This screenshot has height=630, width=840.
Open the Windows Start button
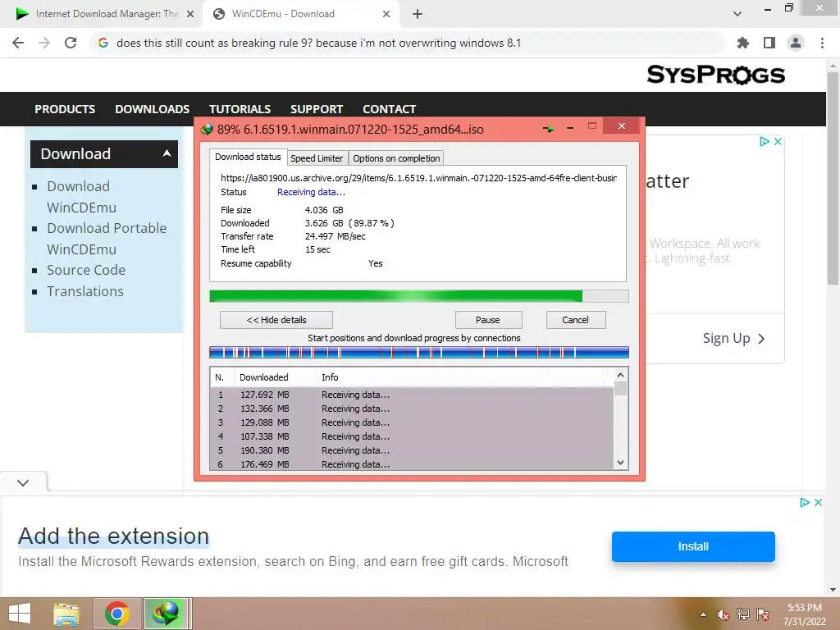20,614
